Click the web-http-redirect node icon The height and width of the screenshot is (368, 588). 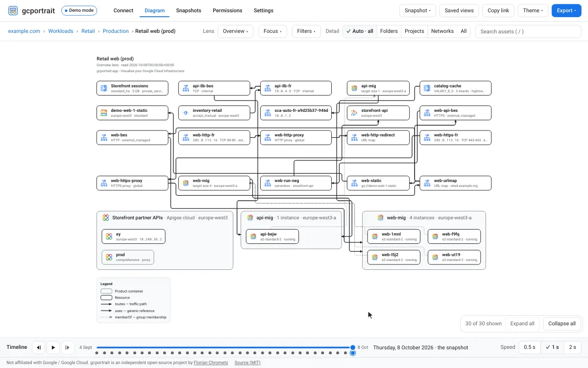pos(354,137)
